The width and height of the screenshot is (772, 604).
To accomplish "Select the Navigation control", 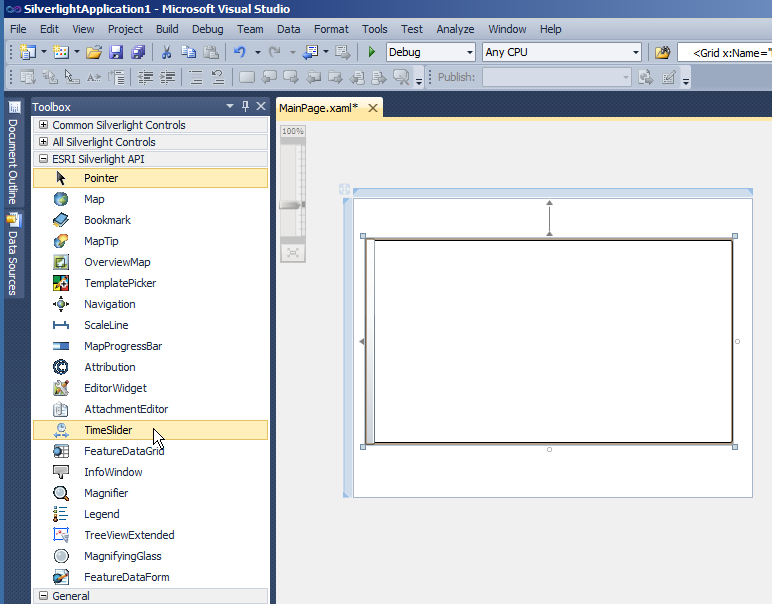I will [x=151, y=304].
